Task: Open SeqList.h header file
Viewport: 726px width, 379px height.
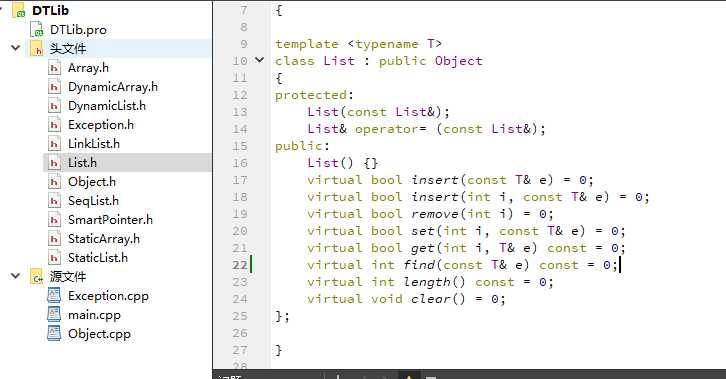Action: [93, 201]
